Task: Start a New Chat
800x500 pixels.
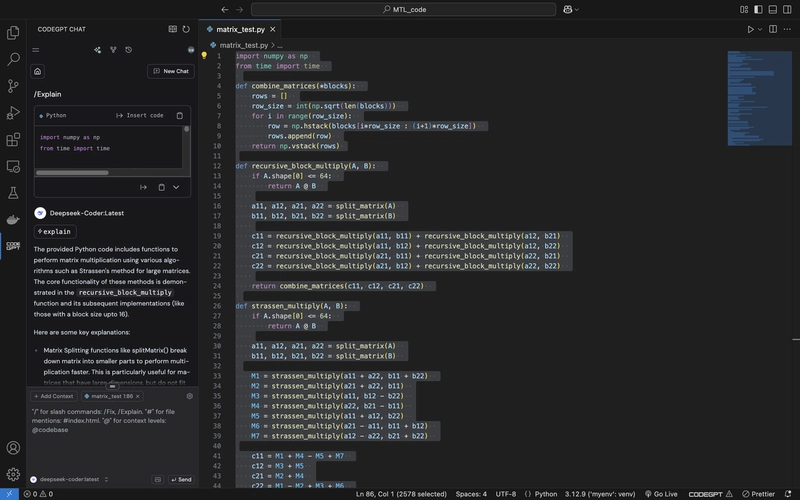Action: [171, 71]
